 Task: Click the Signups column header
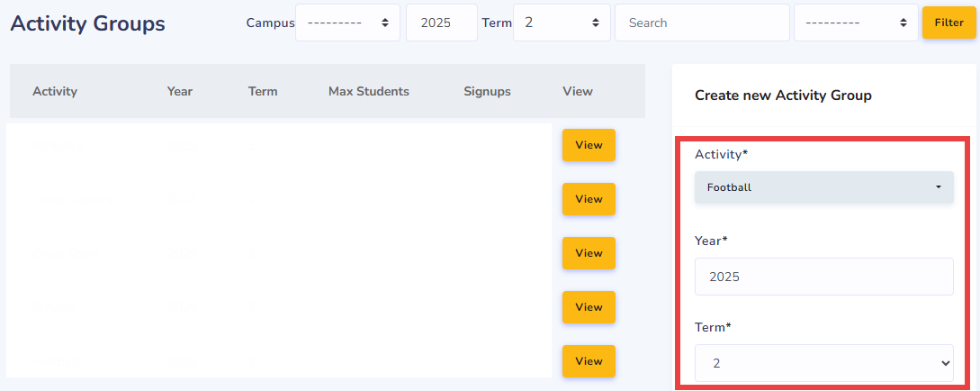pos(487,91)
